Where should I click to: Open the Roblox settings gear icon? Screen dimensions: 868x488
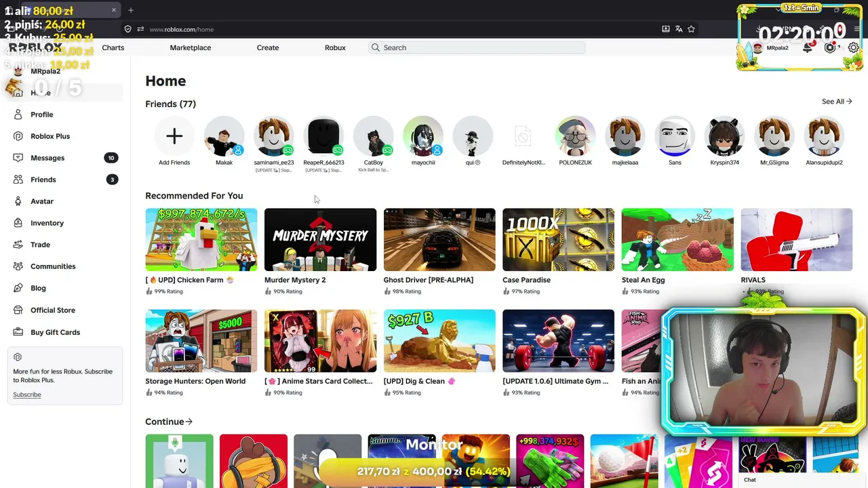click(853, 47)
